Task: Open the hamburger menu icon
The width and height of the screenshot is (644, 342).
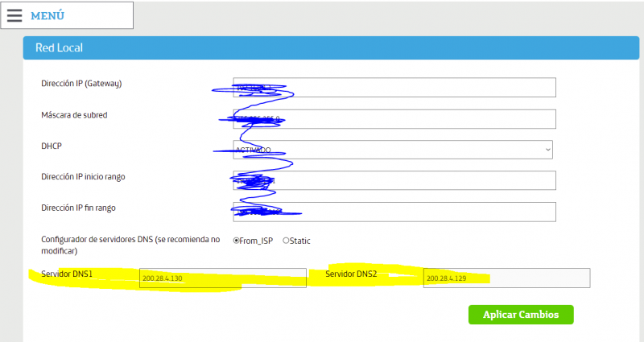Action: pos(14,15)
